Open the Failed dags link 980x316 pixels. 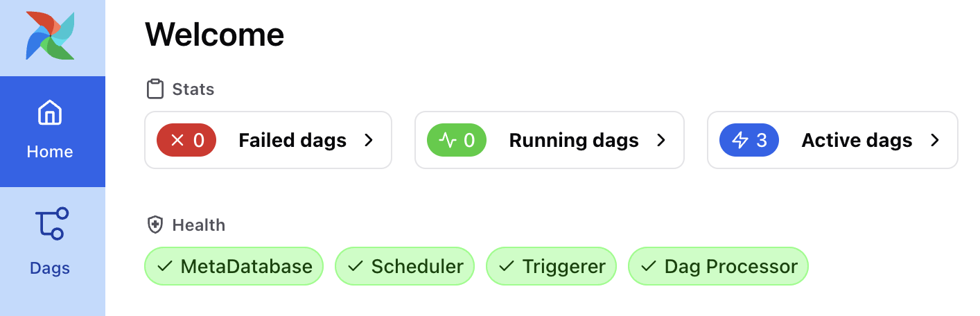(x=292, y=141)
